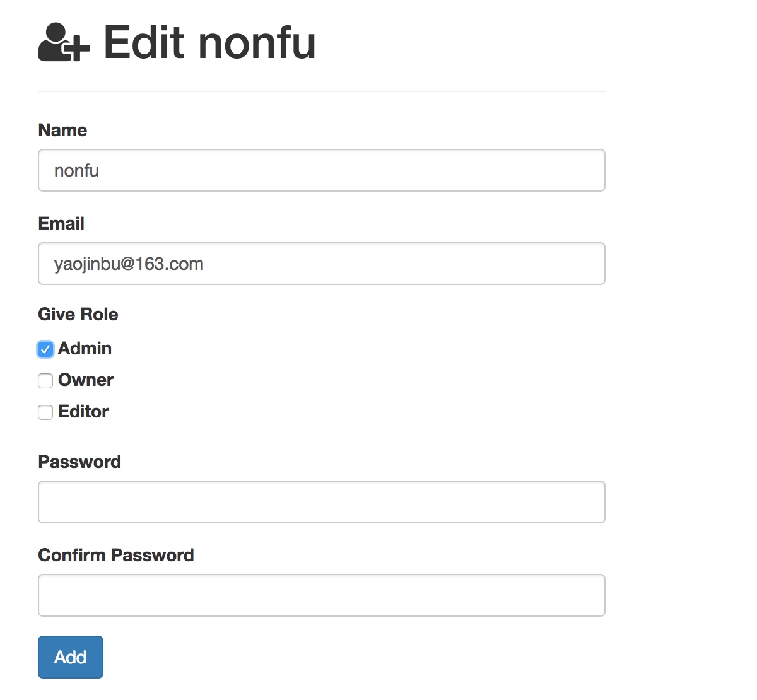
Task: Uncheck the Admin role checkbox
Action: click(x=45, y=349)
